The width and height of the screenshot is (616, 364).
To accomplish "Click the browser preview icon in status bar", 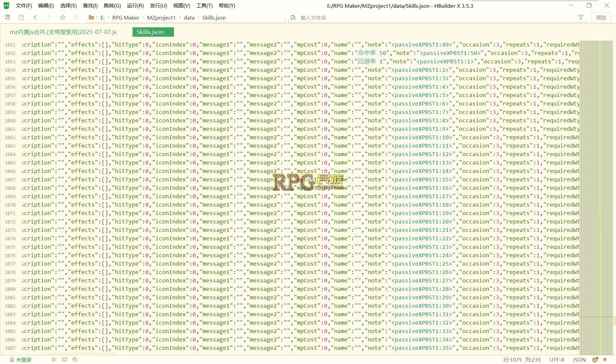I will (75, 360).
